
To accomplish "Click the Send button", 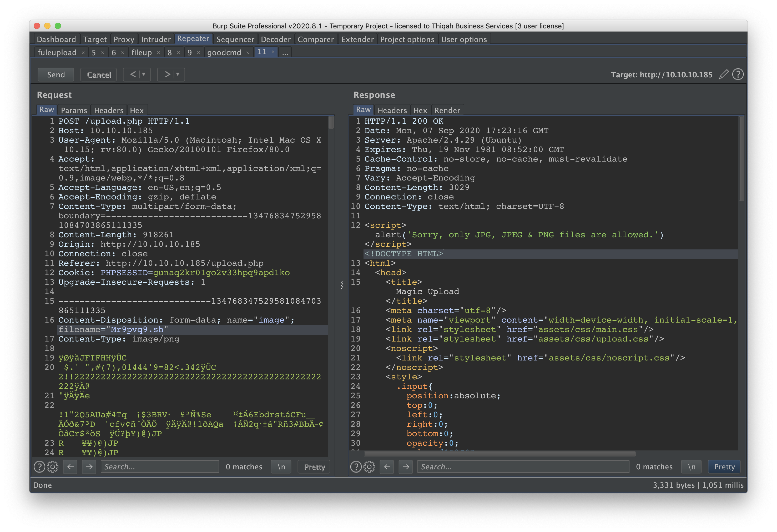I will 56,74.
